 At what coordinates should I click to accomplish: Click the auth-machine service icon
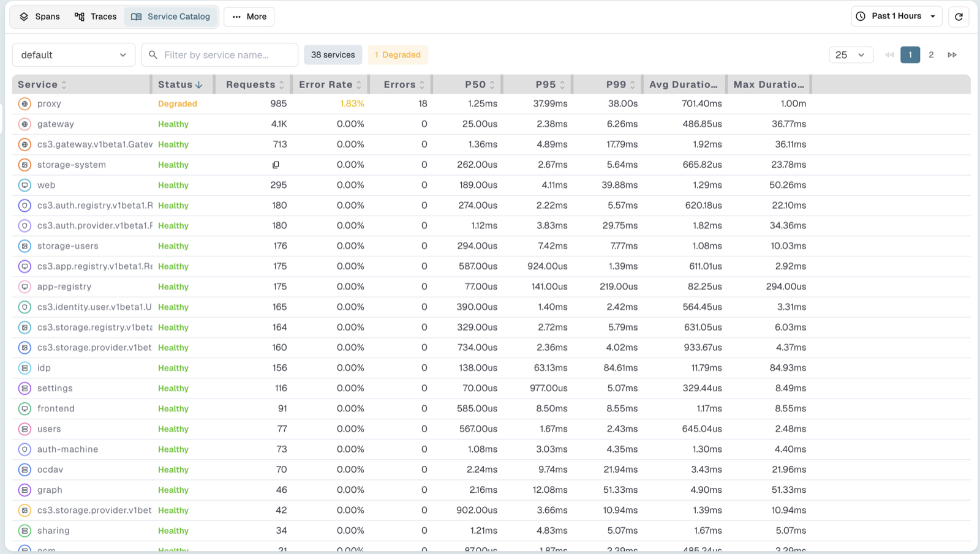pos(24,449)
